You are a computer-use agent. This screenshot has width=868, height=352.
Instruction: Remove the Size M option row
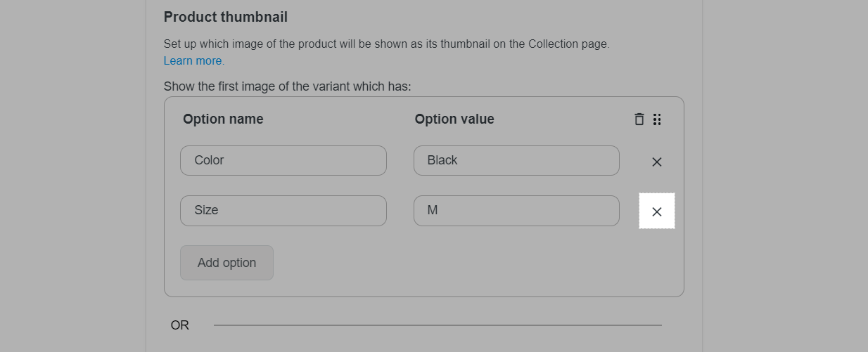pyautogui.click(x=657, y=211)
